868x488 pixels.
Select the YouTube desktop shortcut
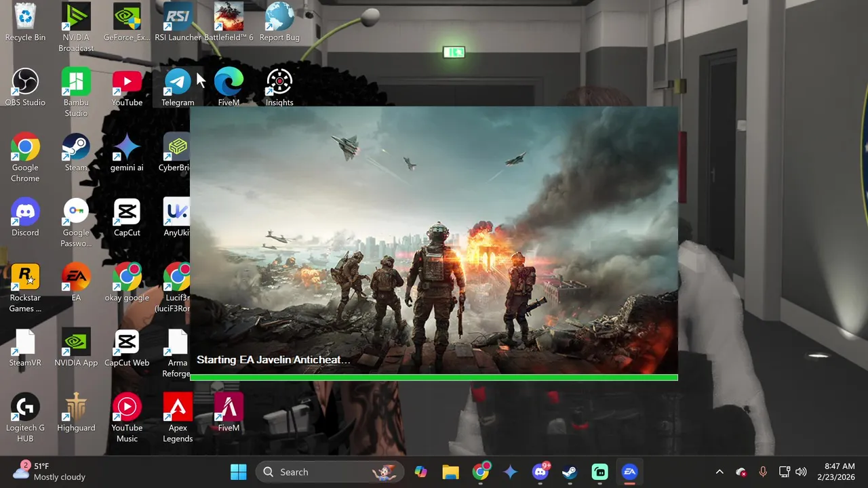(x=127, y=87)
